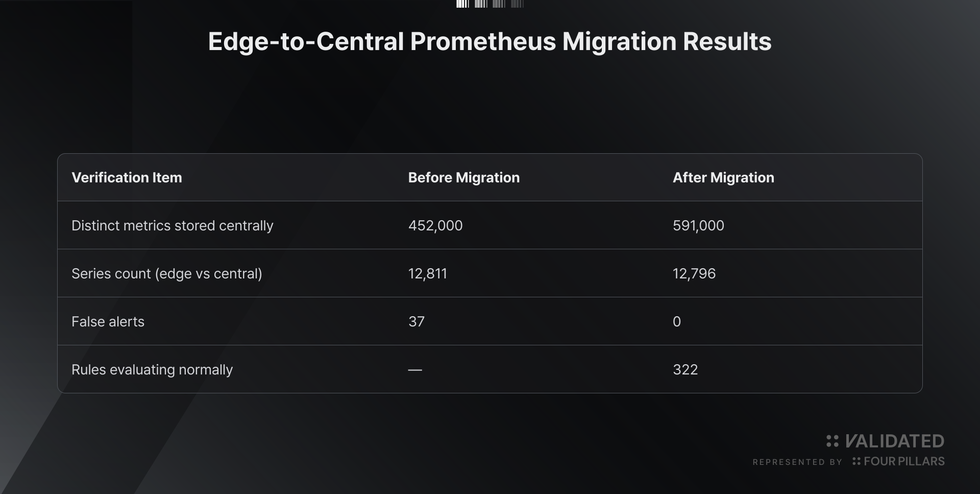Click the 37 false alerts value
Viewport: 980px width, 494px height.
coord(416,321)
